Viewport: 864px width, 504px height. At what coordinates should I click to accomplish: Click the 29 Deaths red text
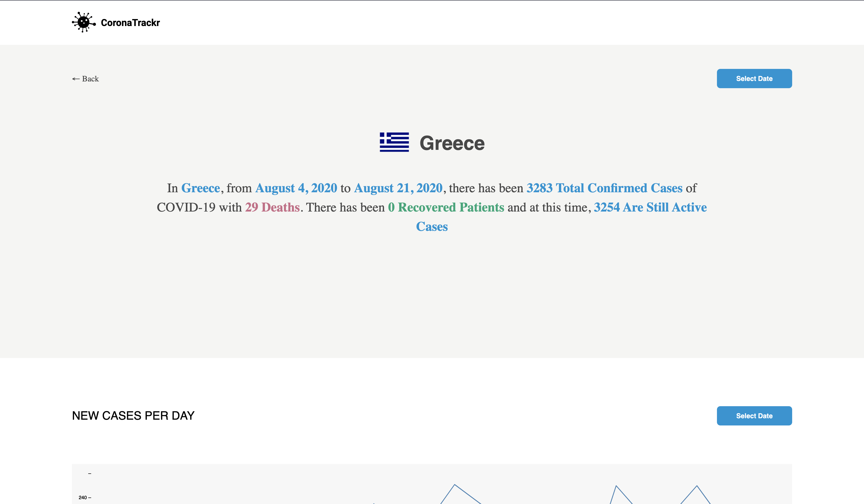click(272, 207)
